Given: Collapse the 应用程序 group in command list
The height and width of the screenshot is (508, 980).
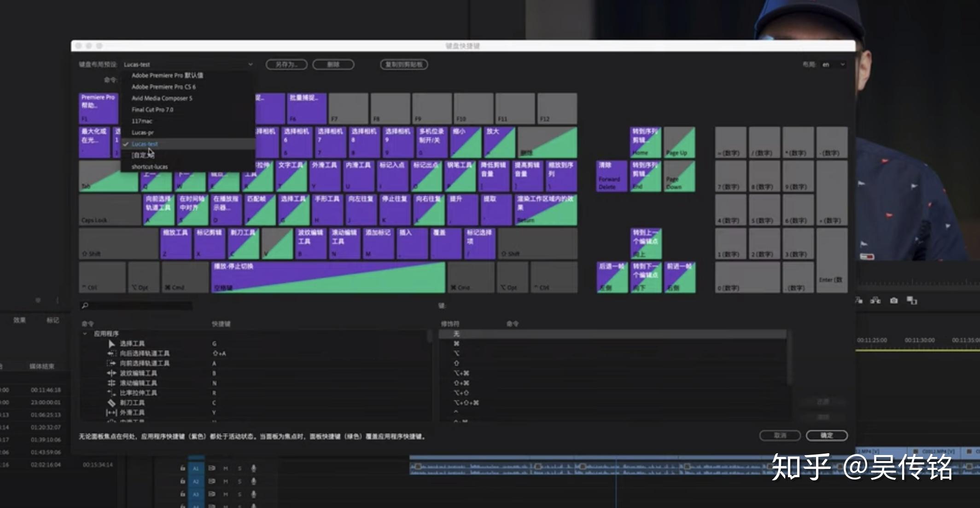Looking at the screenshot, I should click(85, 334).
